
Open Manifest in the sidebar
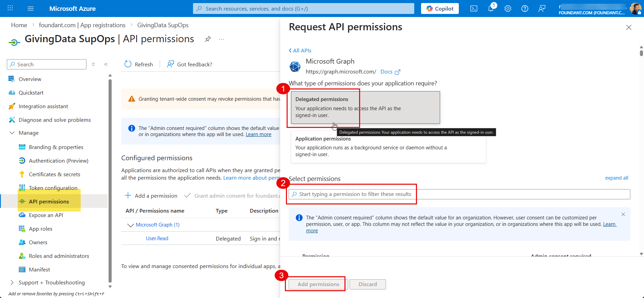pyautogui.click(x=39, y=269)
